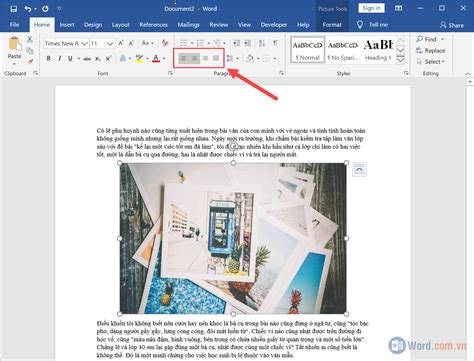
Task: Click Clear All Formatting icon
Action: 165,43
